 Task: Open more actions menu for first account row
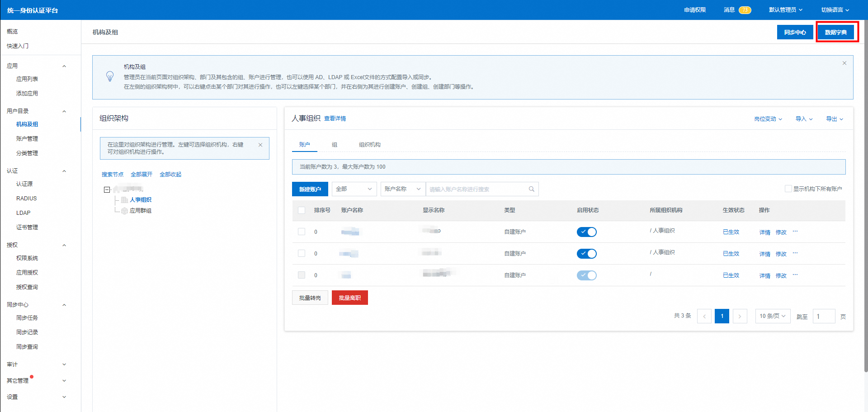click(x=795, y=232)
